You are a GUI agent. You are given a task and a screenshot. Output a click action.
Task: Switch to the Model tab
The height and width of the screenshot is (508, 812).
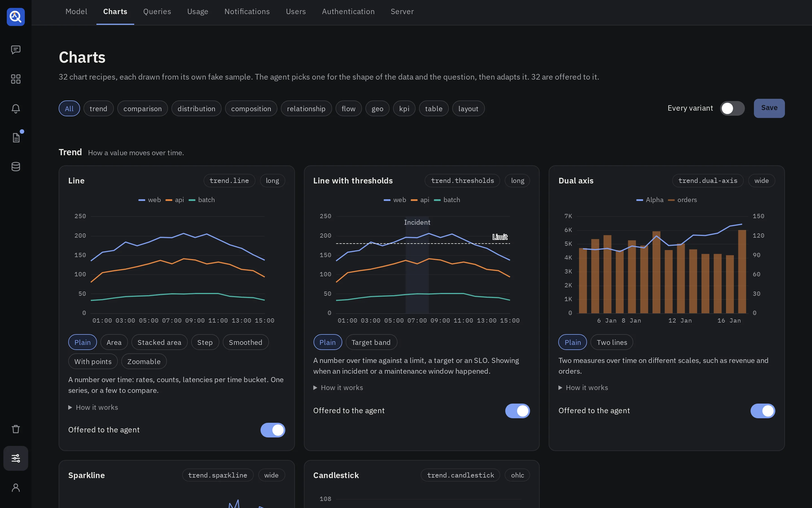coord(76,11)
